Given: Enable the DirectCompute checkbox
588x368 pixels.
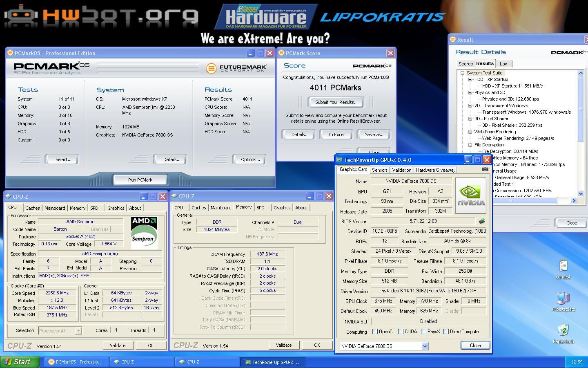Looking at the screenshot, I should [446, 332].
